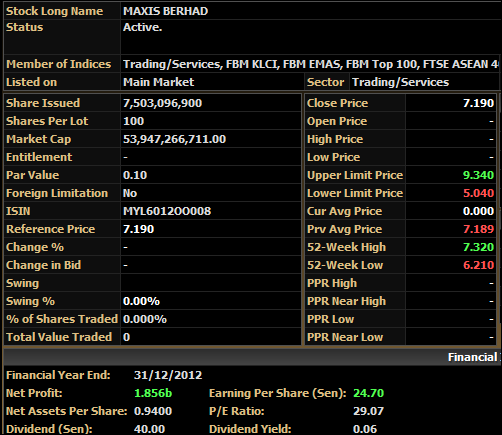This screenshot has width=502, height=435.
Task: Click the 'Swing' row label
Action: pyautogui.click(x=22, y=283)
